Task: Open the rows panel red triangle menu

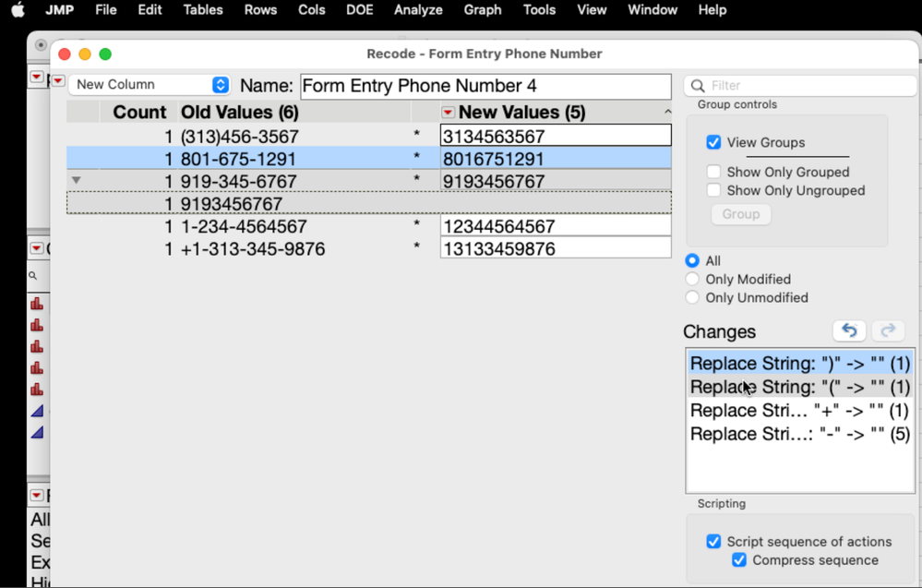Action: tap(37, 496)
